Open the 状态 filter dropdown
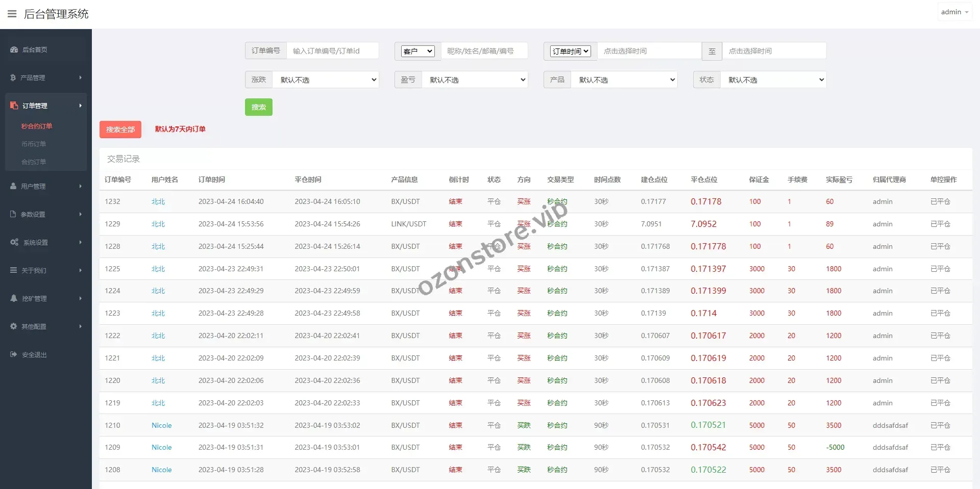 (x=773, y=80)
